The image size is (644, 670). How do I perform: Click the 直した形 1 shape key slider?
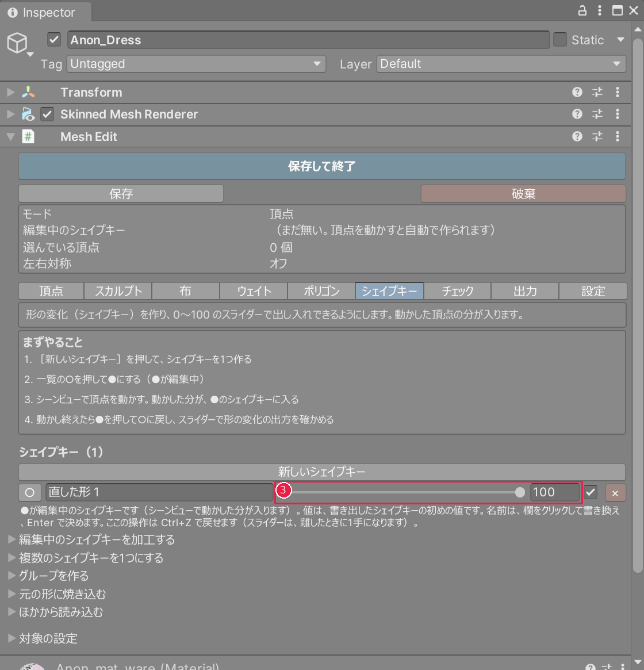401,492
